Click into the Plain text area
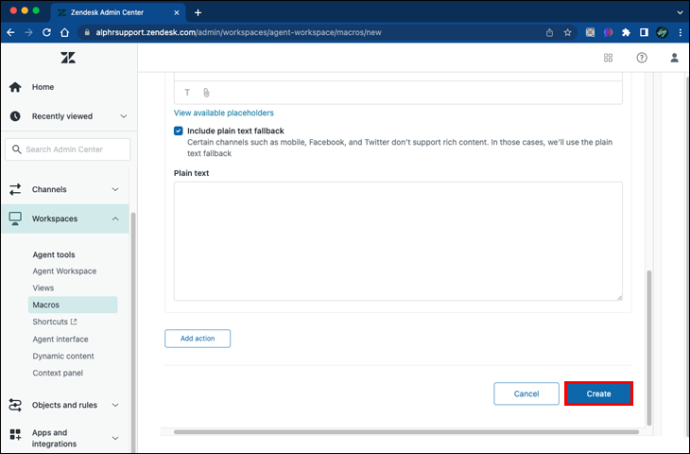The height and width of the screenshot is (454, 690). pos(398,242)
